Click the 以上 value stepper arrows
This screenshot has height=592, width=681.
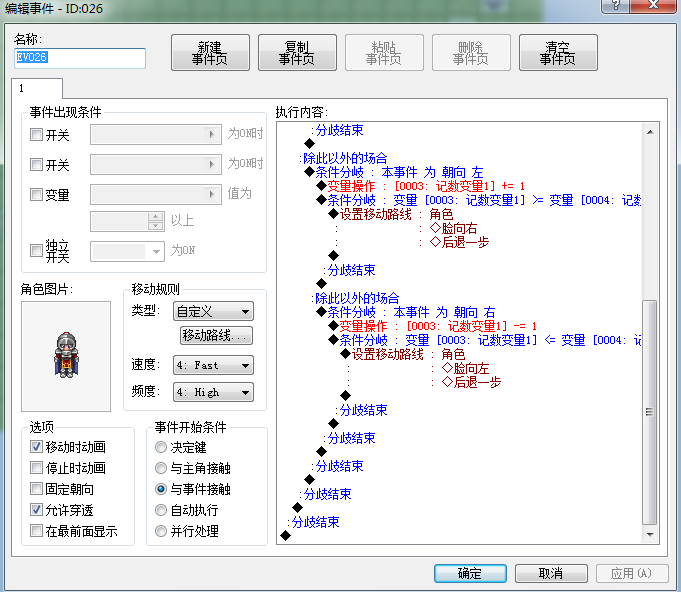coord(156,221)
